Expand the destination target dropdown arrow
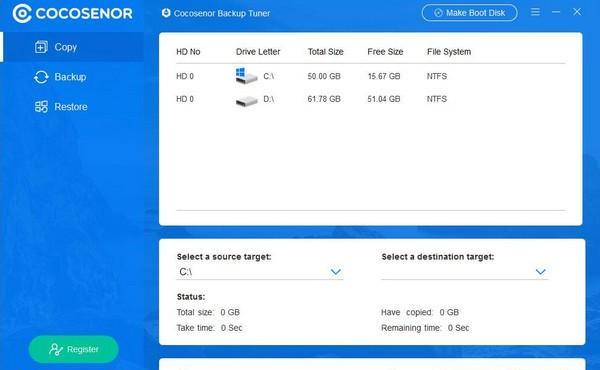 click(x=540, y=272)
